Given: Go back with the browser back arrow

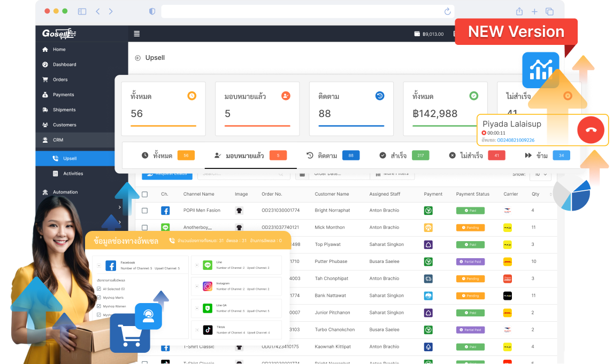Looking at the screenshot, I should [x=98, y=11].
